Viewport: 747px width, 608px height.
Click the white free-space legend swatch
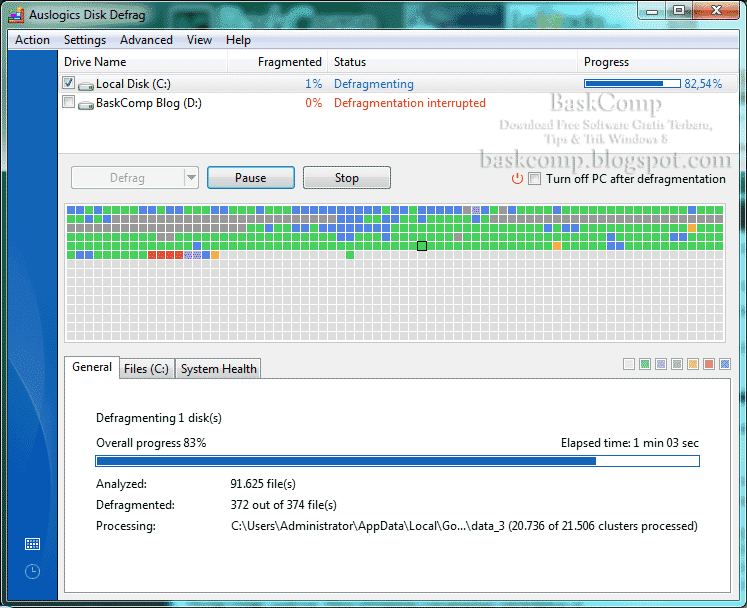tap(629, 365)
